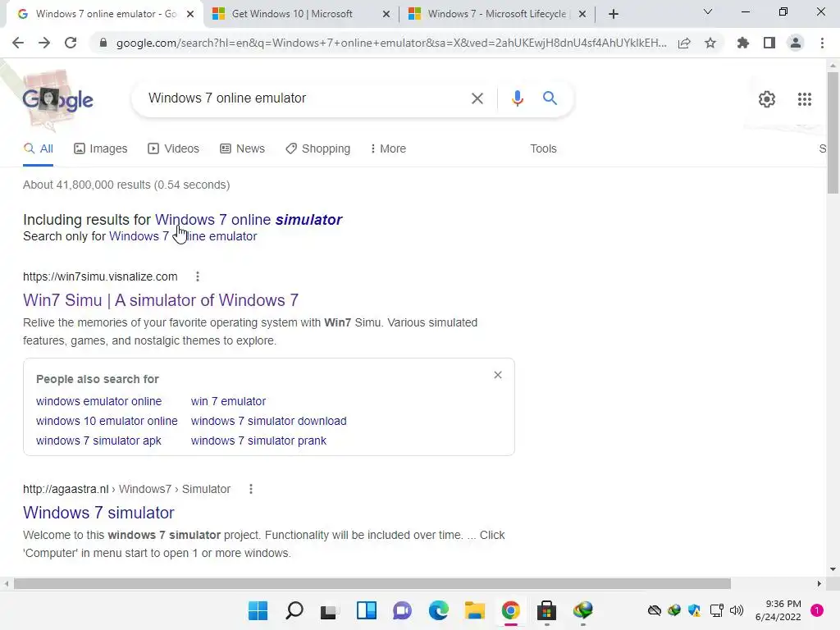
Task: Go forward using the browser forward arrow
Action: [x=44, y=43]
